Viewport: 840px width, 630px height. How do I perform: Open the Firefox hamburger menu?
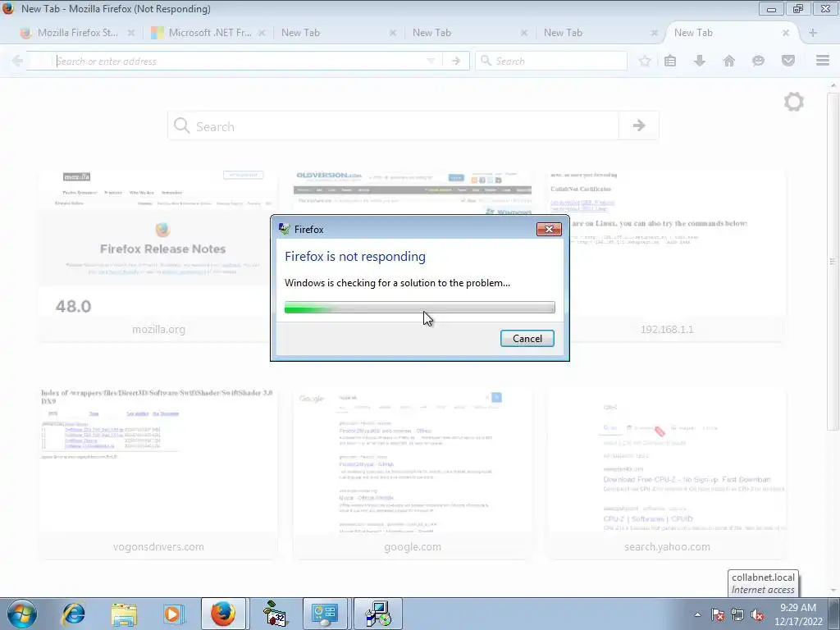click(x=823, y=61)
